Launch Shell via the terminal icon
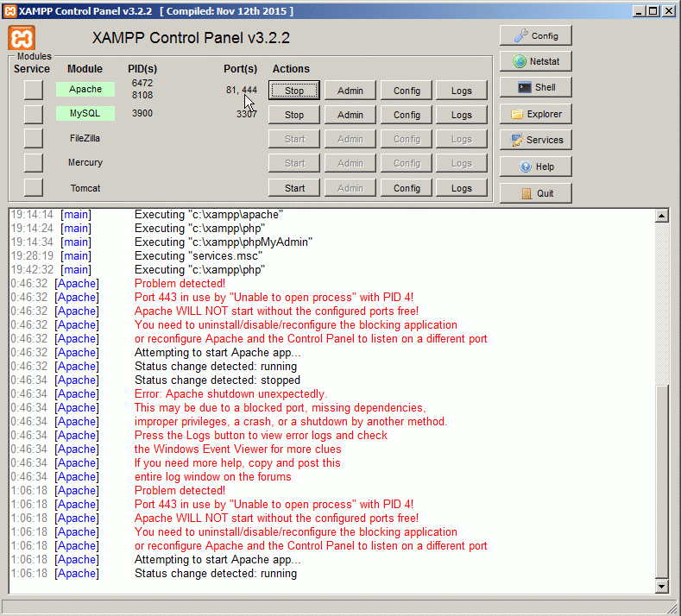Image resolution: width=681 pixels, height=616 pixels. tap(535, 87)
